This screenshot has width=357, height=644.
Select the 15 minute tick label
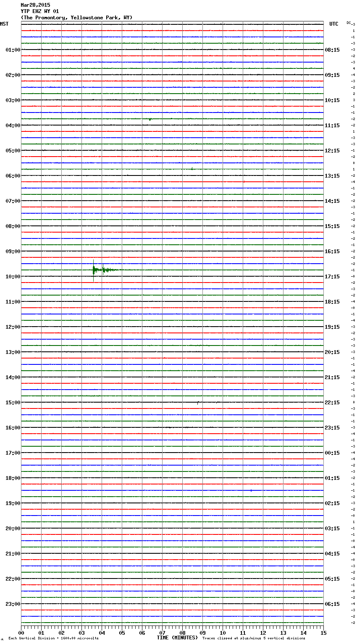pyautogui.click(x=323, y=633)
